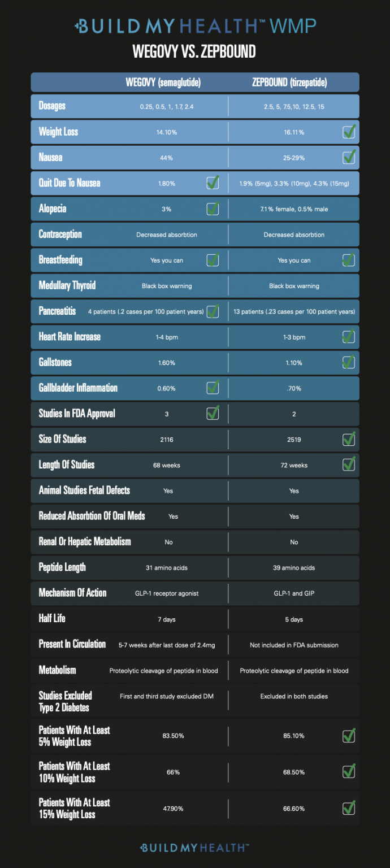Click the Wegovy Gallbladder Inflammation checkmark
This screenshot has width=390, height=868.
213,388
